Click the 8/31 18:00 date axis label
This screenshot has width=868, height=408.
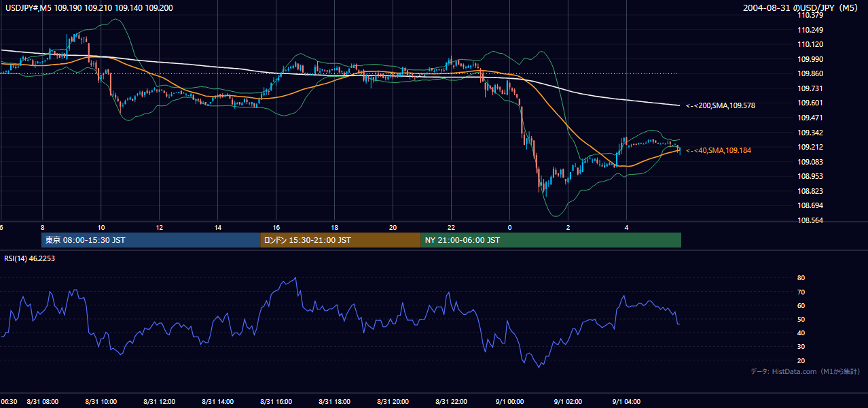pyautogui.click(x=334, y=402)
